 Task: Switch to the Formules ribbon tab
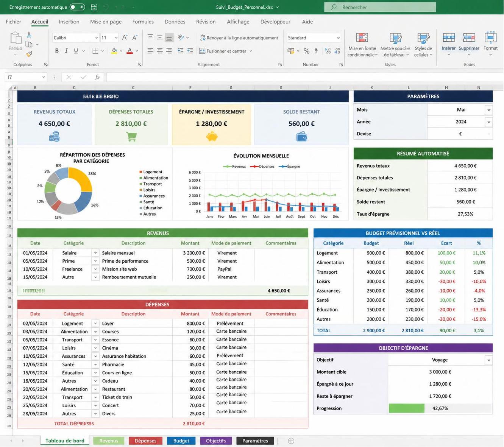[x=143, y=22]
